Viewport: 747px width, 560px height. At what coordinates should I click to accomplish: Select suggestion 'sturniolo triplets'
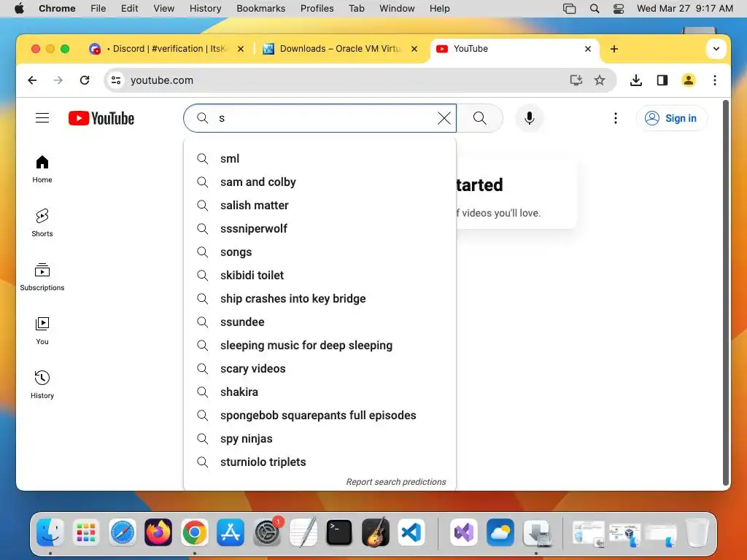click(x=320, y=462)
